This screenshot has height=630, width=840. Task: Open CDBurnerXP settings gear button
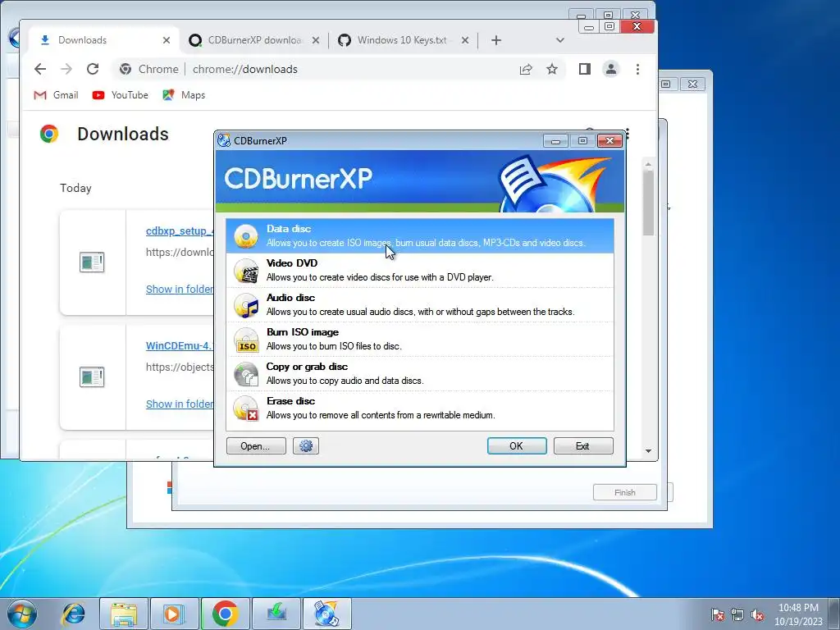tap(306, 445)
